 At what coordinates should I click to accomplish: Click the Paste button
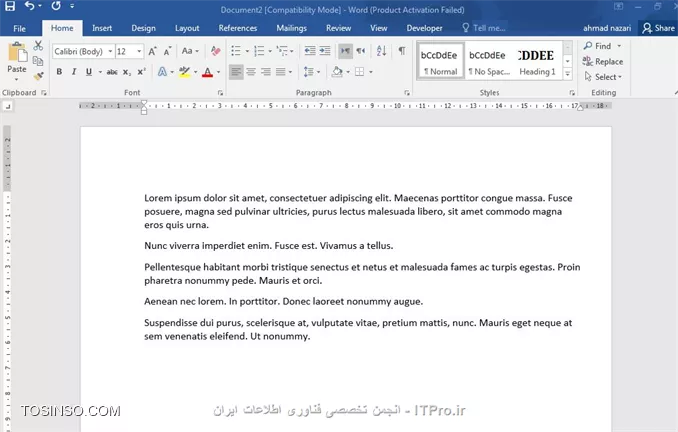point(17,61)
